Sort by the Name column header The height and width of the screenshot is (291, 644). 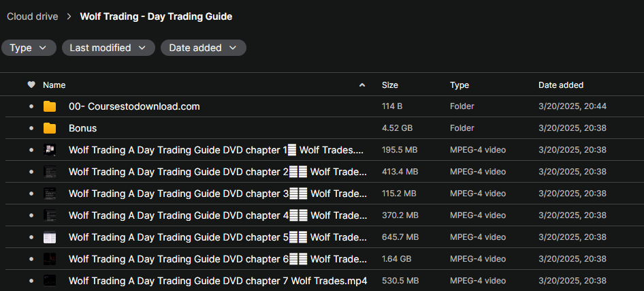(x=54, y=85)
